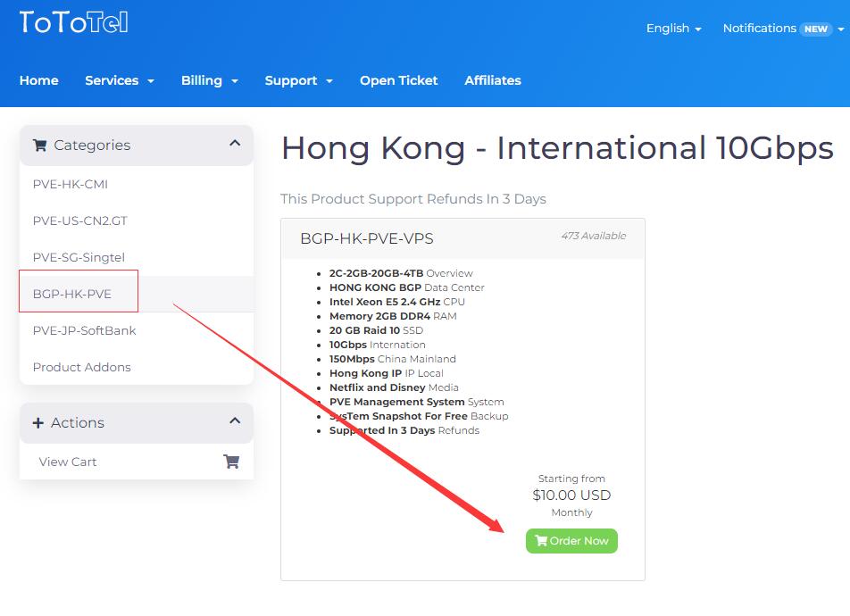Click the Monthly billing cycle text

tap(571, 512)
